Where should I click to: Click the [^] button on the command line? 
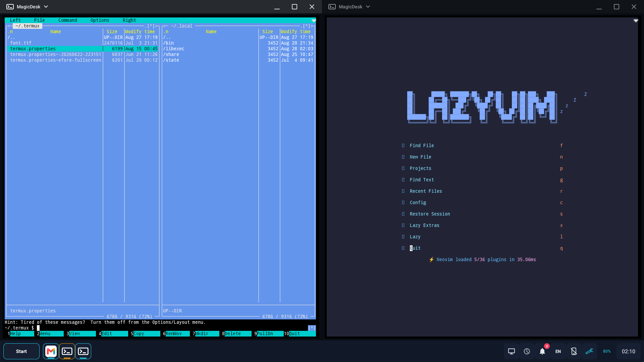[x=312, y=328]
